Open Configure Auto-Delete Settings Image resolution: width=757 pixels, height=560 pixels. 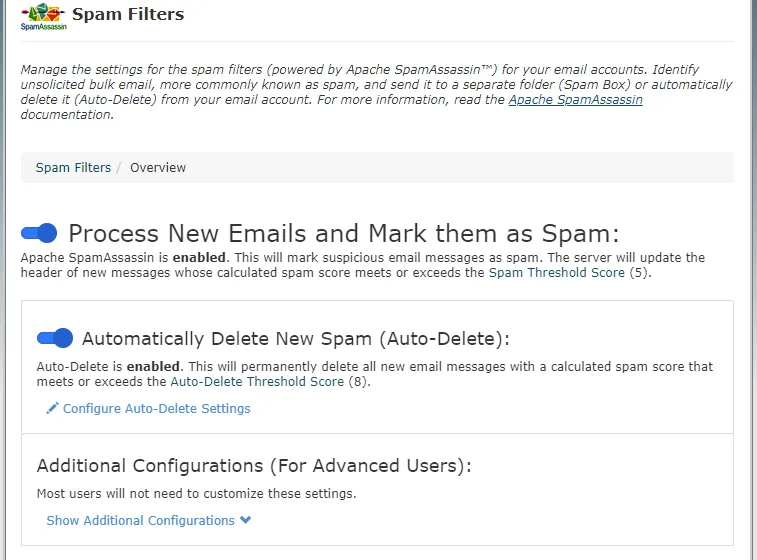(157, 408)
